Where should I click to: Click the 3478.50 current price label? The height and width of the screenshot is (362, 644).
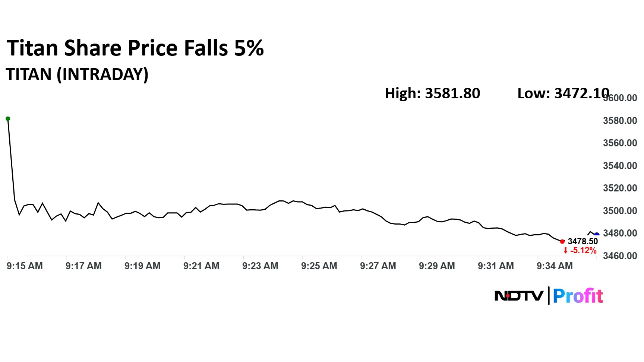(x=583, y=241)
